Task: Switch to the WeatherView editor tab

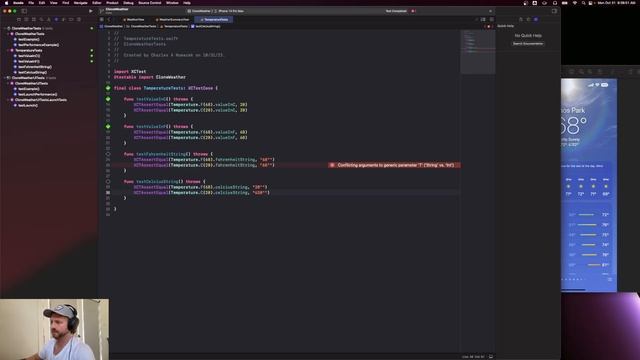Action: pyautogui.click(x=133, y=19)
